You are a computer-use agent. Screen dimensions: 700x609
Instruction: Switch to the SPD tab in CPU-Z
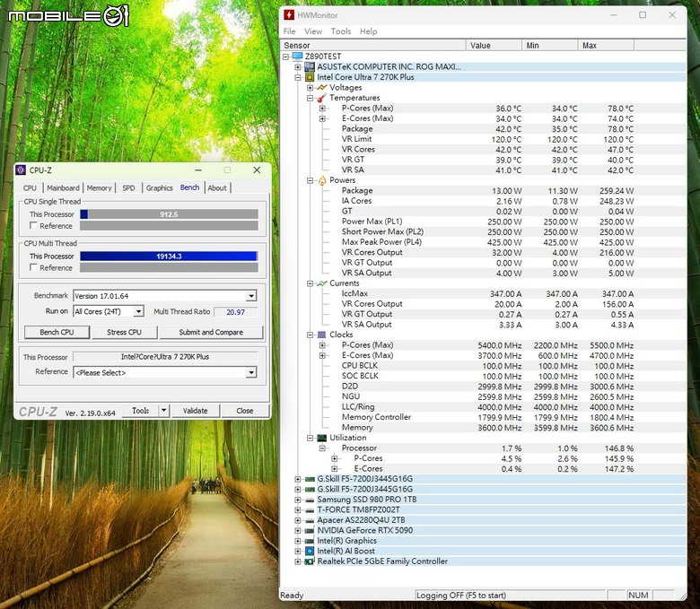click(128, 187)
